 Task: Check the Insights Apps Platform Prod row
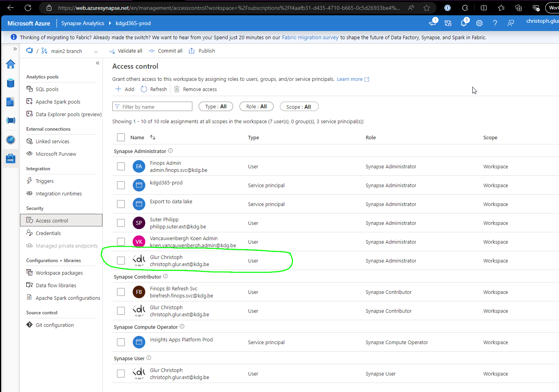pos(121,342)
